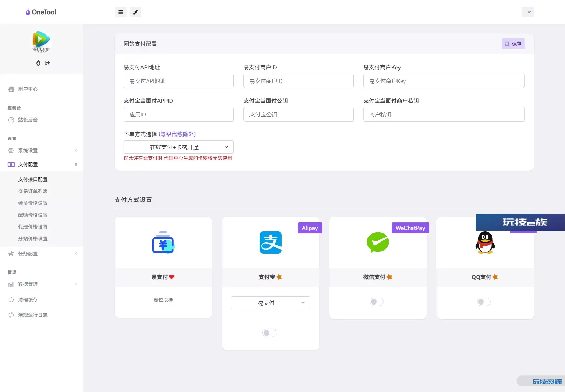The height and width of the screenshot is (392, 565).
Task: Open 支付接口配置 submenu item
Action: pos(33,179)
